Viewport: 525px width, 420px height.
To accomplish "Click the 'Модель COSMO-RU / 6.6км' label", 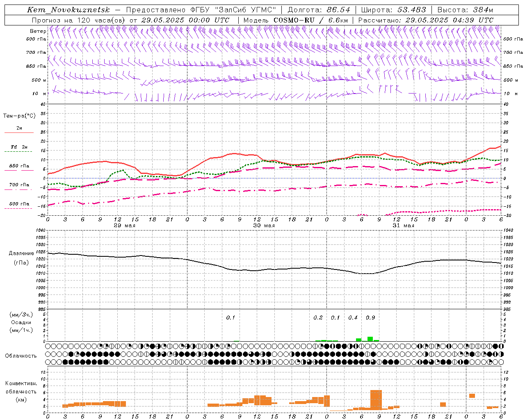I will (296, 20).
